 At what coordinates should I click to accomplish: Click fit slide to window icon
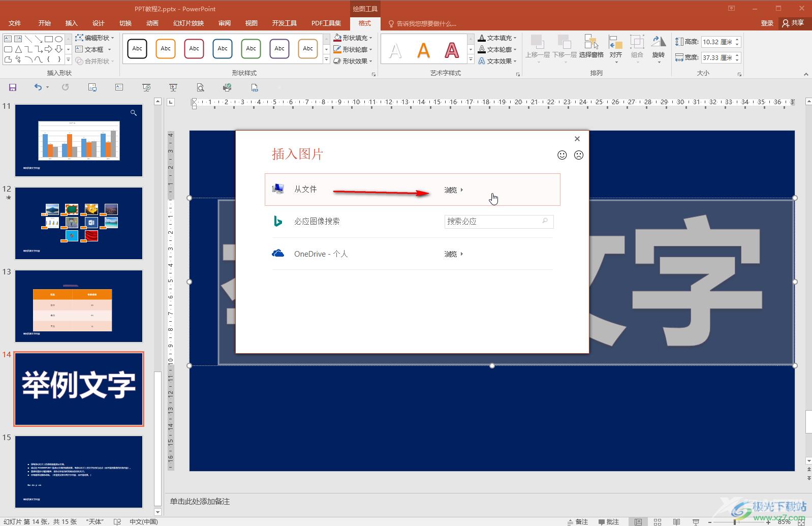coord(801,521)
